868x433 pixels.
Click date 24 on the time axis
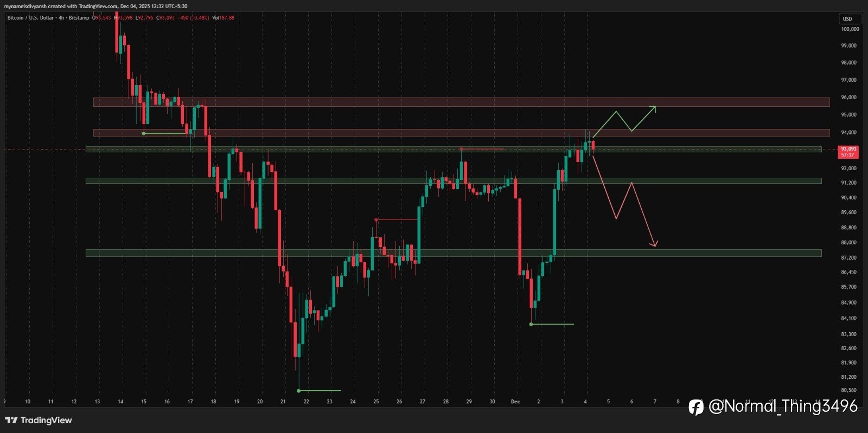pos(353,402)
